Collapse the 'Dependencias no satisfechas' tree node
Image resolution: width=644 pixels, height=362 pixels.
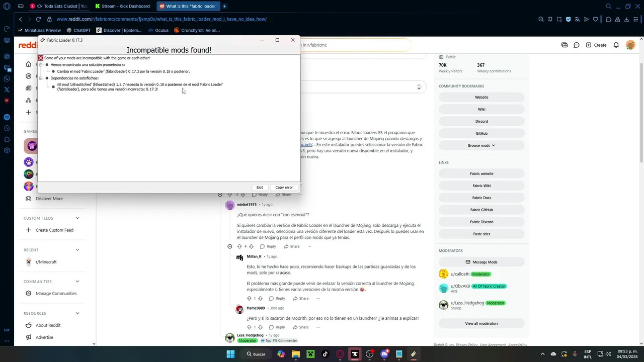pos(41,78)
